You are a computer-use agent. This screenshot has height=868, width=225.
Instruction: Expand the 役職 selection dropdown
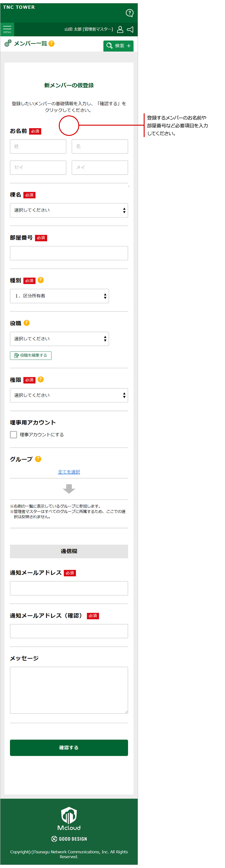[59, 339]
